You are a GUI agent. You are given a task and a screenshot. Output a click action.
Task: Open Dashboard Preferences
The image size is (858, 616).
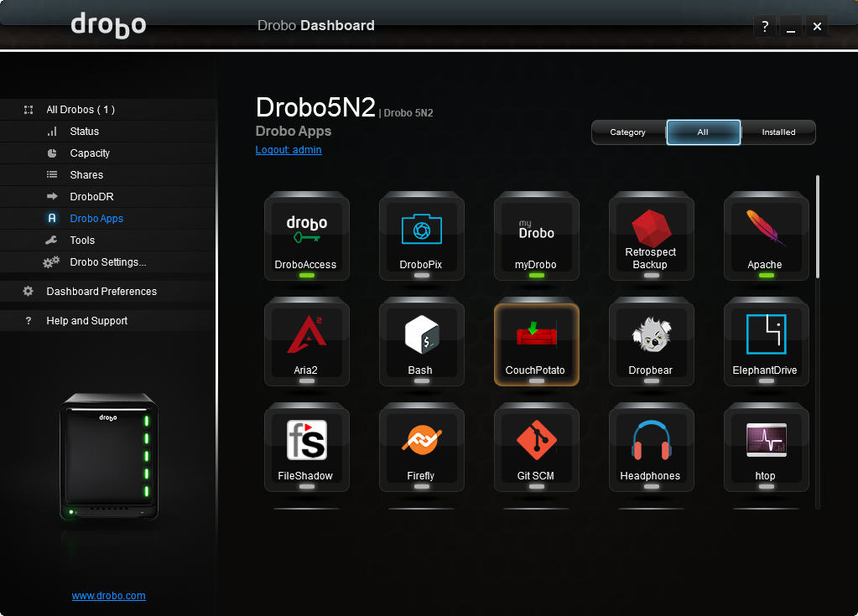click(108, 292)
